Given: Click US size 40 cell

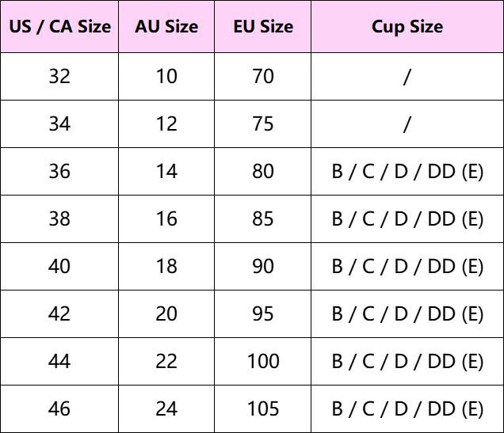Looking at the screenshot, I should click(59, 267).
